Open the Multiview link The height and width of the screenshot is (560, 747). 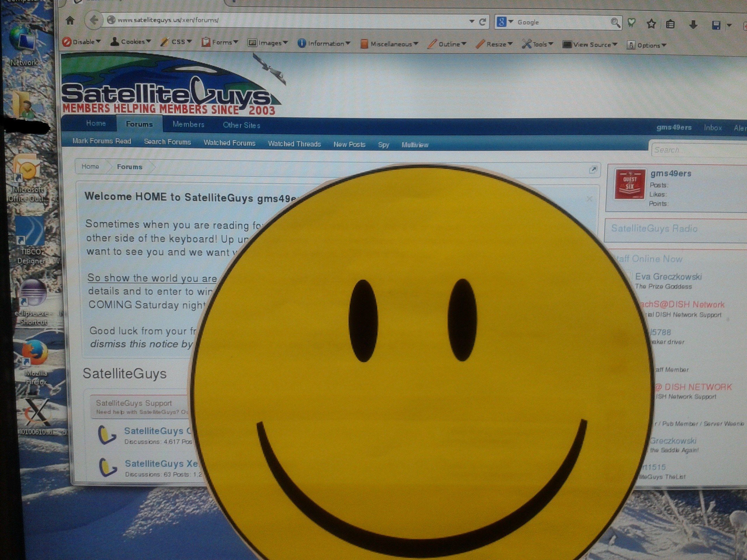(415, 145)
